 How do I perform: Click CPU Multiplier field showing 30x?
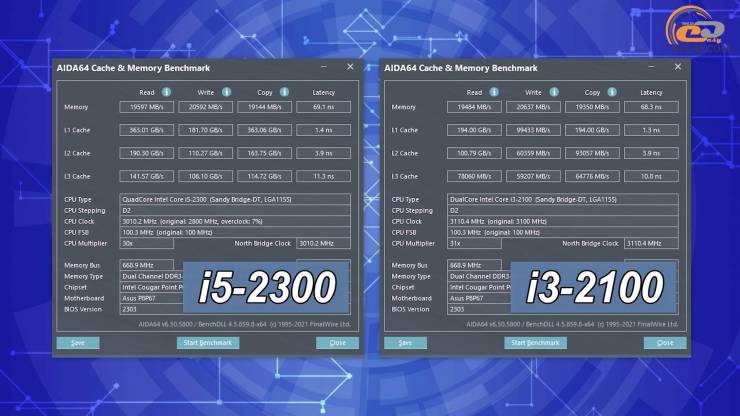click(x=146, y=244)
